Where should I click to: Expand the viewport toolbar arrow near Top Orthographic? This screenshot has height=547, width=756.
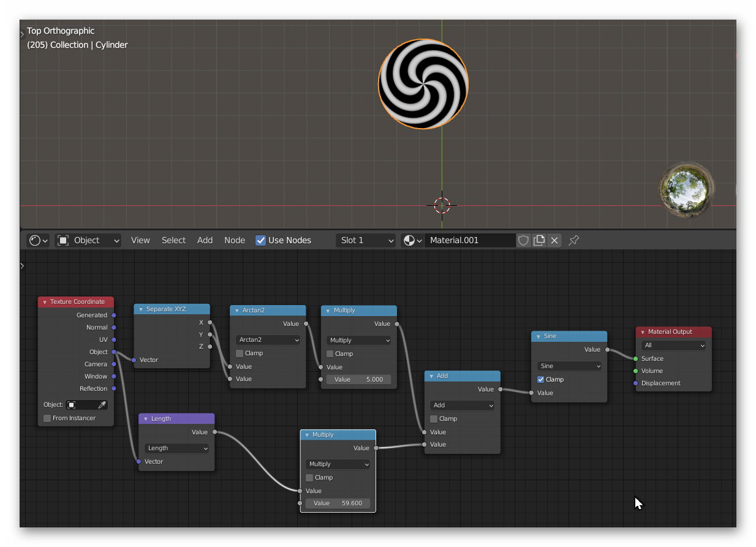coord(23,34)
